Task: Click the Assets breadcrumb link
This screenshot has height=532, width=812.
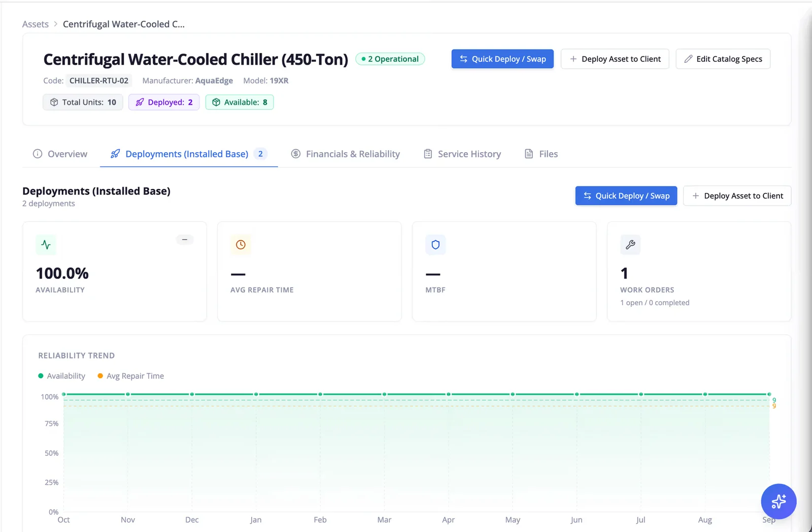Action: click(36, 24)
